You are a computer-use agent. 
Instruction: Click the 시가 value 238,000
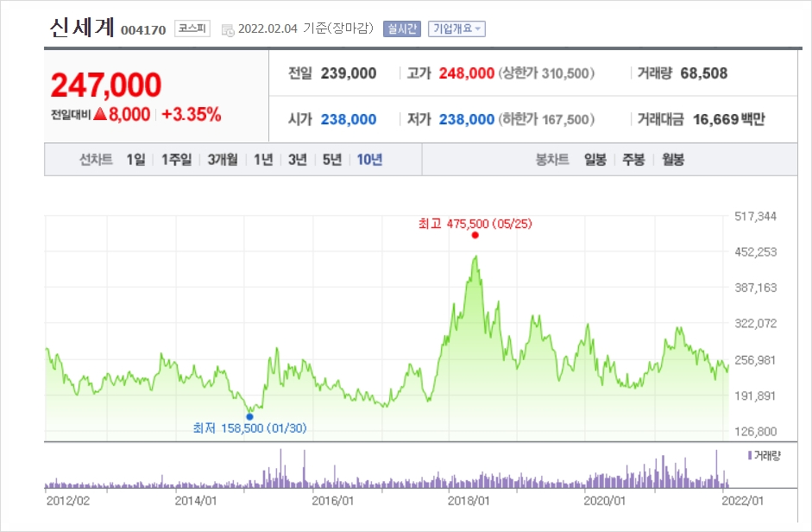click(x=349, y=119)
